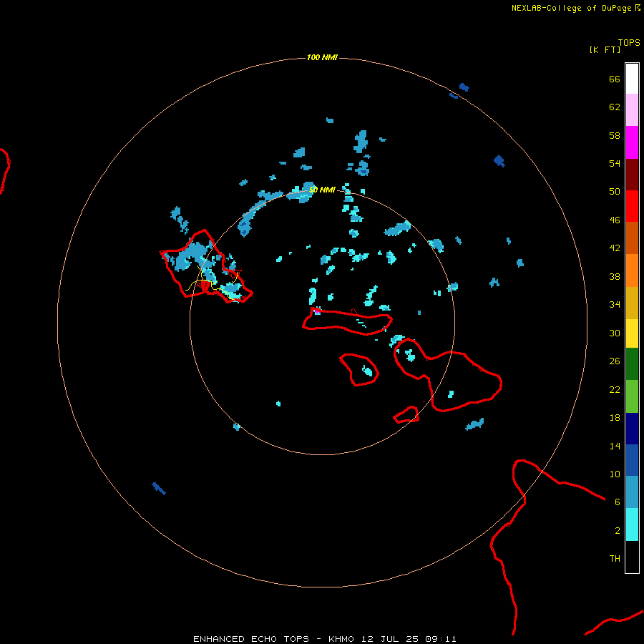Viewport: 644px width, 644px height.
Task: Click the legend value 66
Action: pos(615,79)
